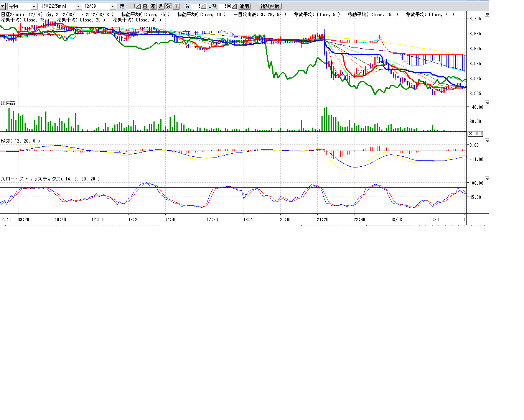
Task: Select the weekly (週) timeframe button
Action: [x=153, y=7]
